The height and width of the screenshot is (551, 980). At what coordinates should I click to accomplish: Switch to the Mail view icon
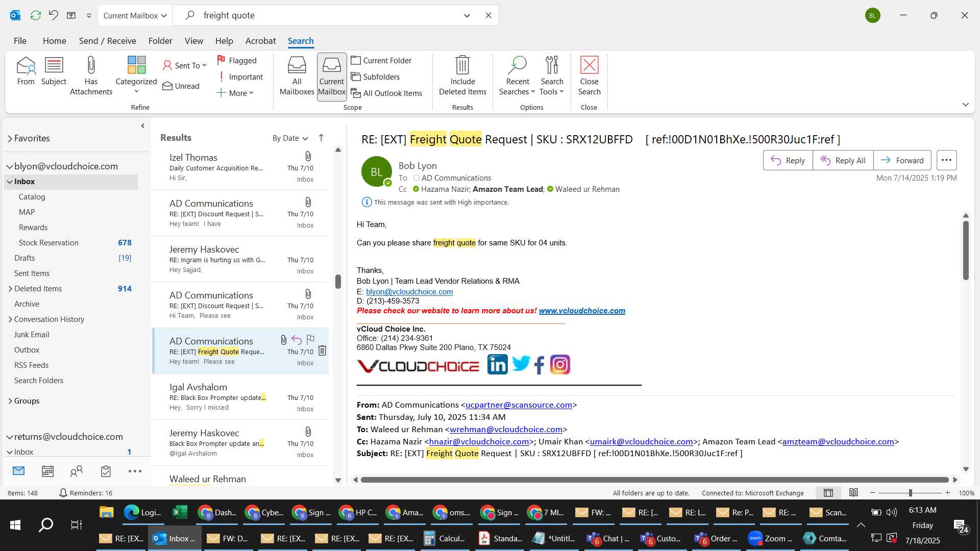tap(18, 471)
